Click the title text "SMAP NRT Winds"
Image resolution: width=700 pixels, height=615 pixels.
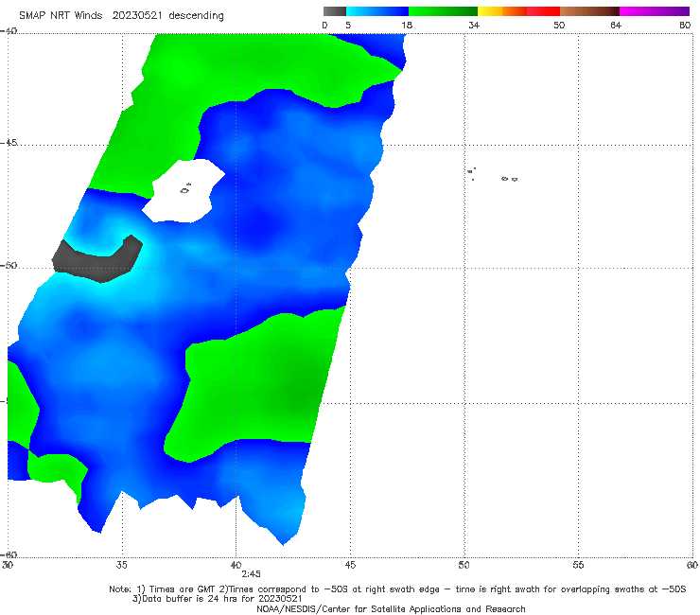(x=61, y=15)
